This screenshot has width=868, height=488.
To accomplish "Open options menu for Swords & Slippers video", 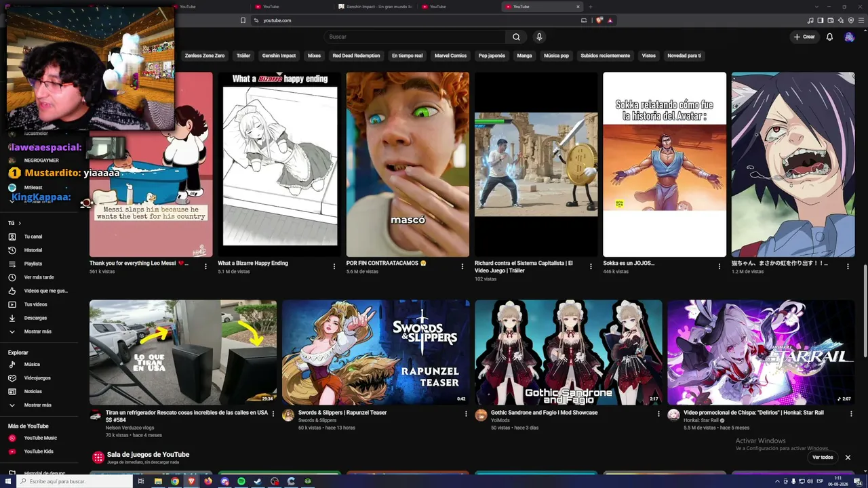I will pyautogui.click(x=466, y=413).
